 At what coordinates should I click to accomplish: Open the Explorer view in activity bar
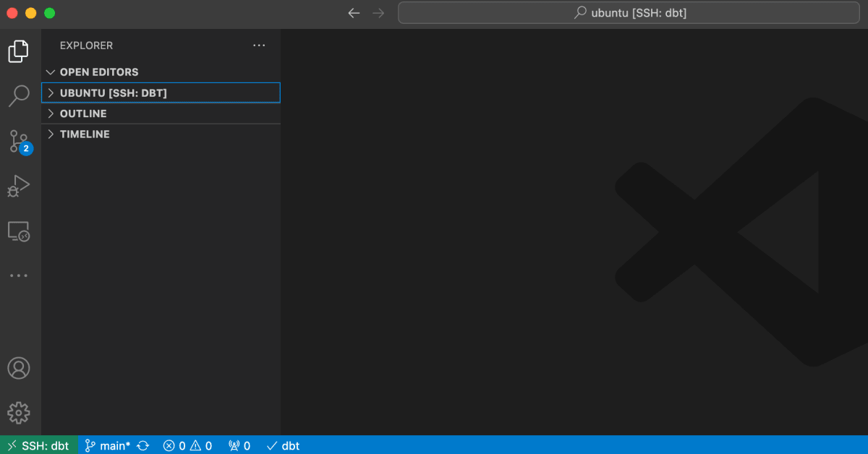click(x=19, y=51)
